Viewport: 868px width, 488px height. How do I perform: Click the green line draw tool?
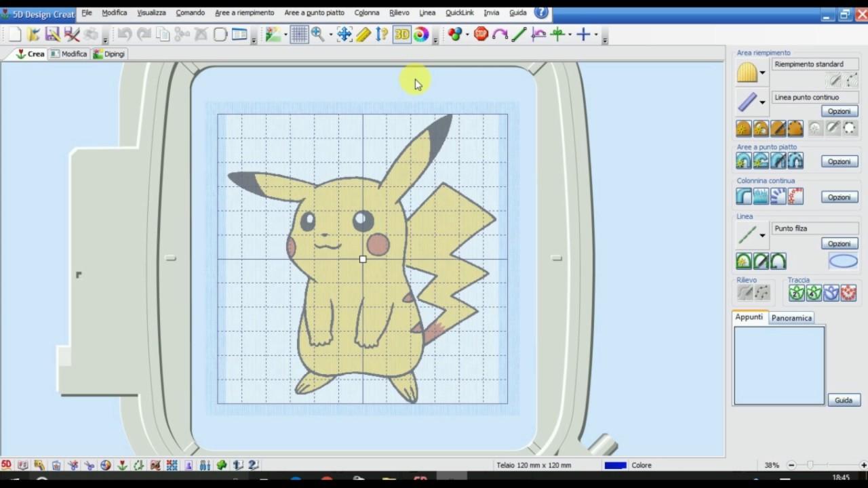click(519, 35)
